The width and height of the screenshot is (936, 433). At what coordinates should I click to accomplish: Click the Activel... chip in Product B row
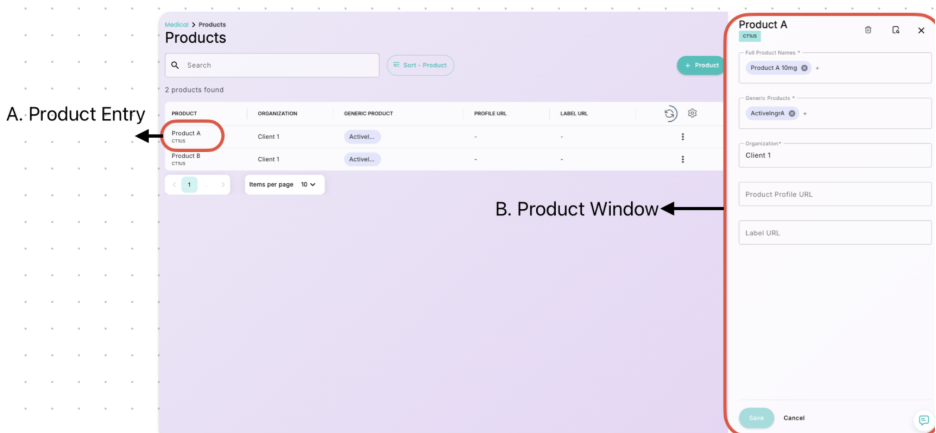(x=362, y=159)
